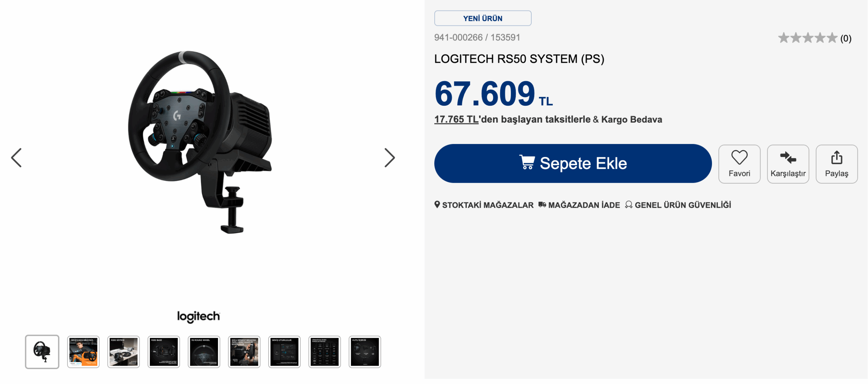
Task: Open Genel Ürün Güvenliği info
Action: [678, 205]
